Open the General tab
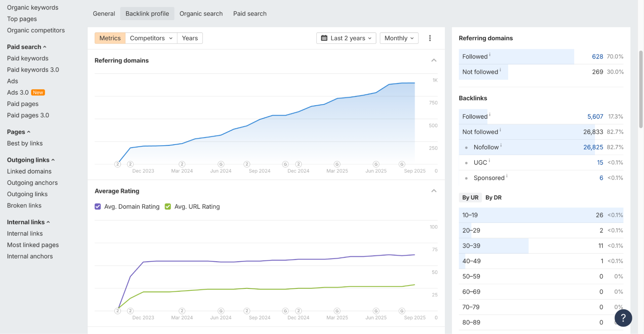This screenshot has height=334, width=644. 104,14
